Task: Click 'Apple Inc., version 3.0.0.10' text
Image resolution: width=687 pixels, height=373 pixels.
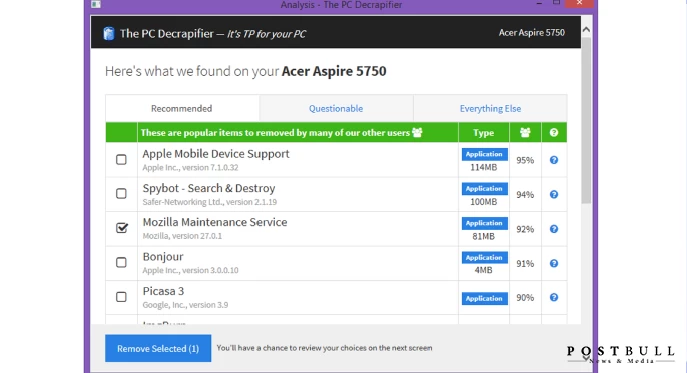Action: [190, 270]
